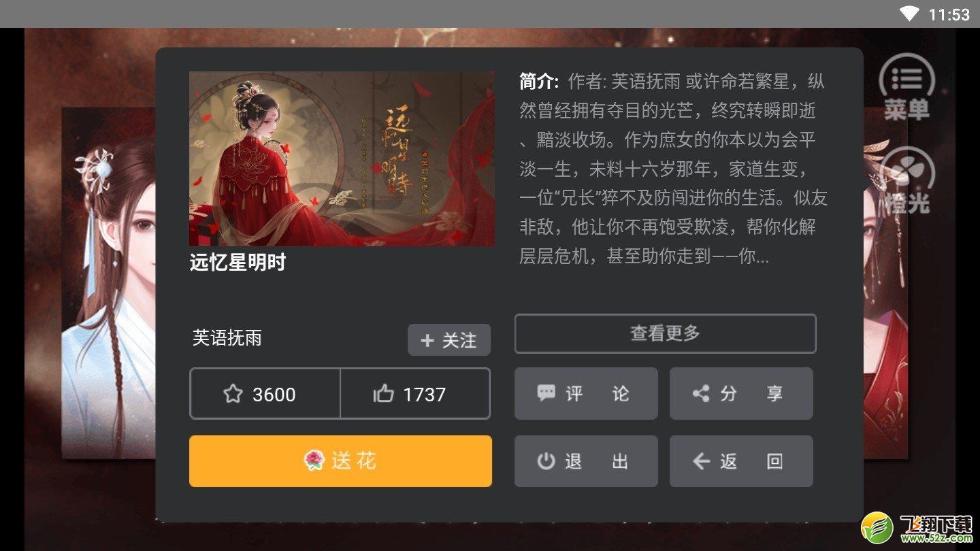The height and width of the screenshot is (551, 980).
Task: Click the game title 远忆星明时
Action: [238, 263]
